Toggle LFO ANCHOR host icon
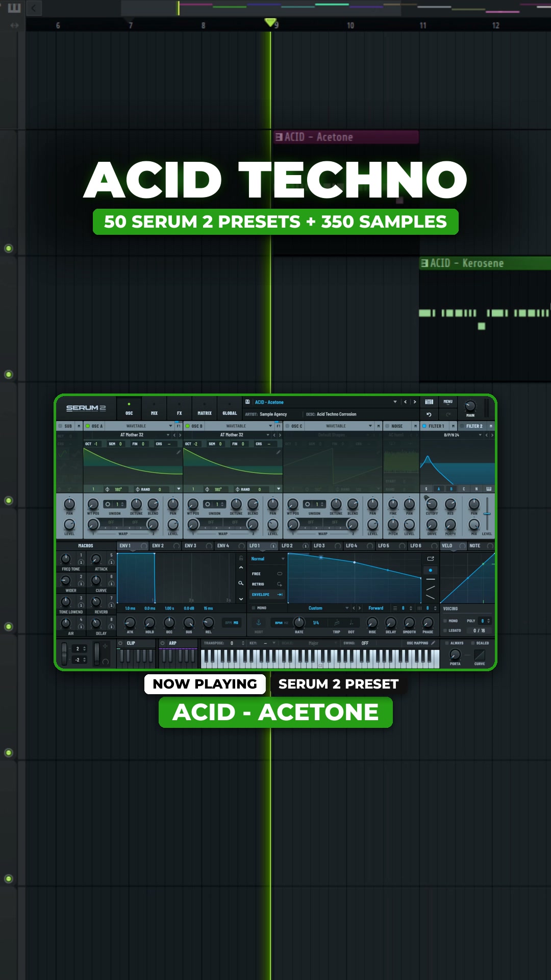The image size is (551, 980). [x=259, y=622]
